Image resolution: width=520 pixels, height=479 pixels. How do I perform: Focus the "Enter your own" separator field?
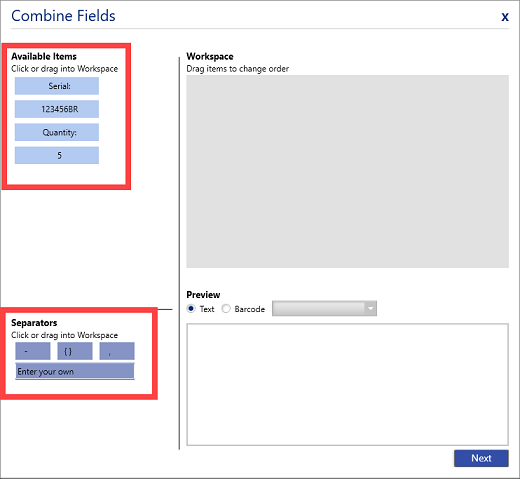click(x=75, y=371)
